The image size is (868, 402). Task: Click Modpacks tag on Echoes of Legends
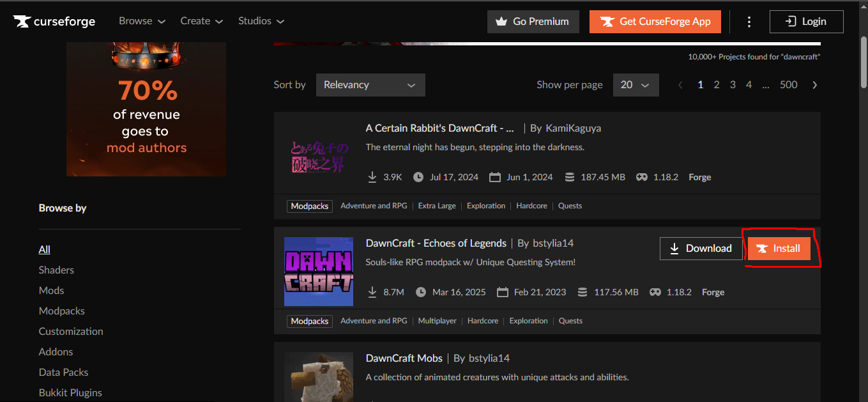click(x=310, y=321)
